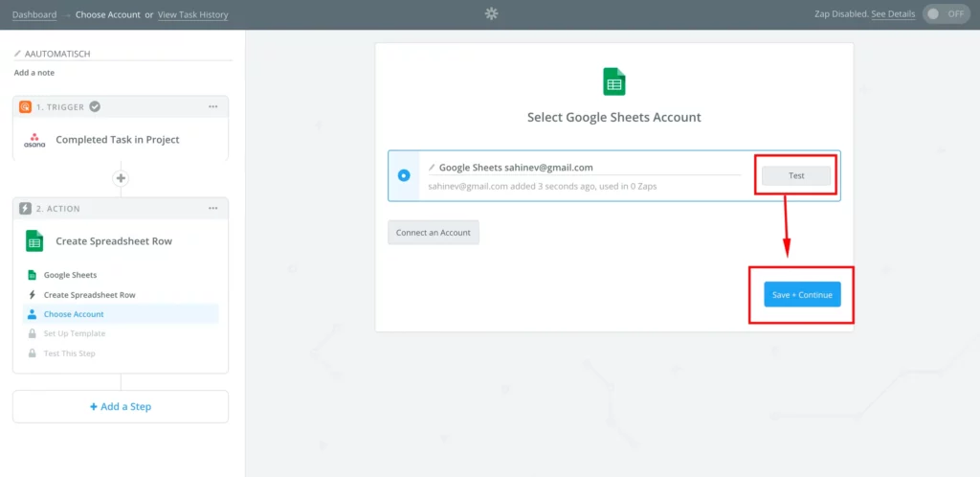This screenshot has height=477, width=980.
Task: Click the Asana logo in trigger step
Action: pos(34,140)
